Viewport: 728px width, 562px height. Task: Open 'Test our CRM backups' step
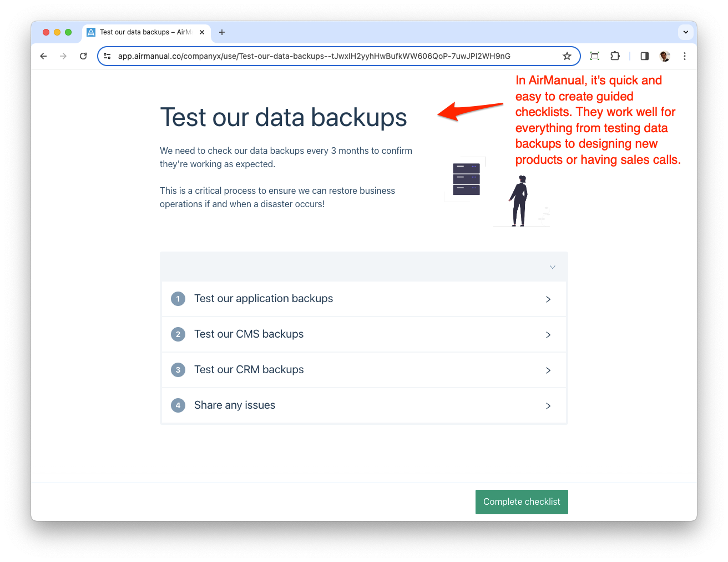point(364,370)
